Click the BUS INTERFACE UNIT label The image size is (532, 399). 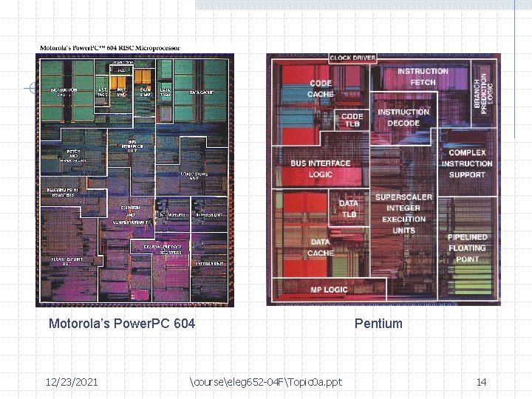click(132, 146)
